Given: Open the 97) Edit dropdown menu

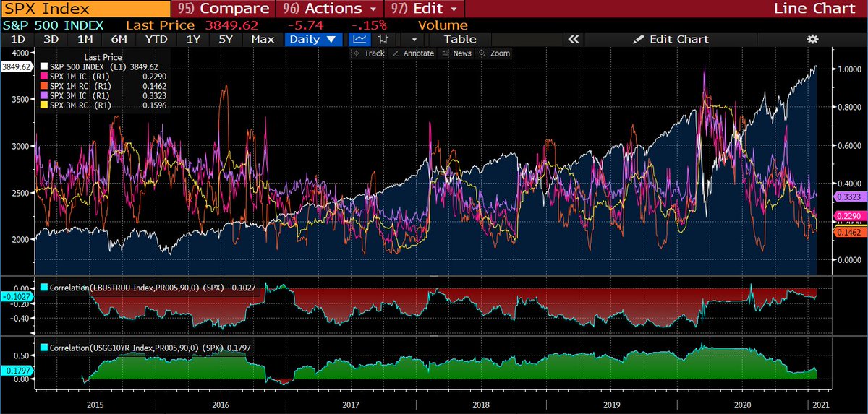Looking at the screenshot, I should (x=424, y=9).
